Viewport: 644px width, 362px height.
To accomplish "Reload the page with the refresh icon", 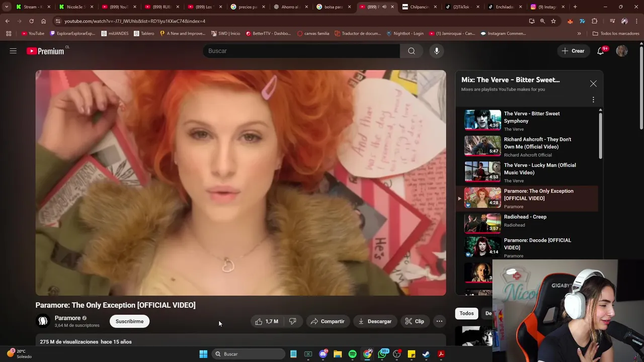I will 31,21.
